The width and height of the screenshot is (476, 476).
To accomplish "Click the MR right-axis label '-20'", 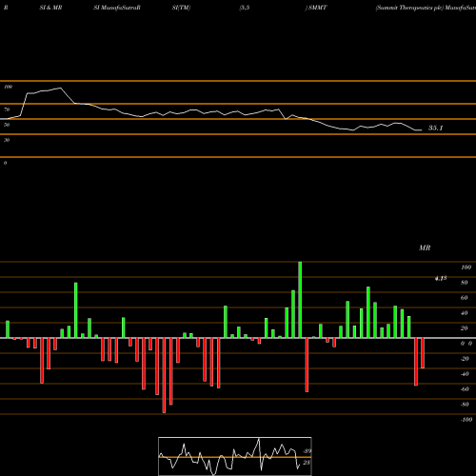I will tap(465, 359).
